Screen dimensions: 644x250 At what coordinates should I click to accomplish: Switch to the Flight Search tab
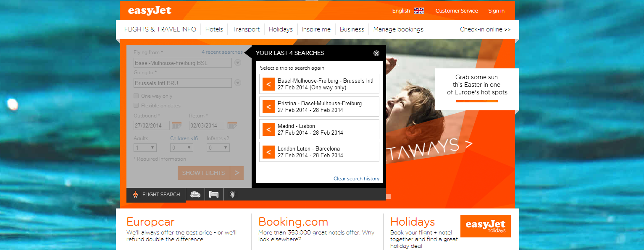click(156, 195)
